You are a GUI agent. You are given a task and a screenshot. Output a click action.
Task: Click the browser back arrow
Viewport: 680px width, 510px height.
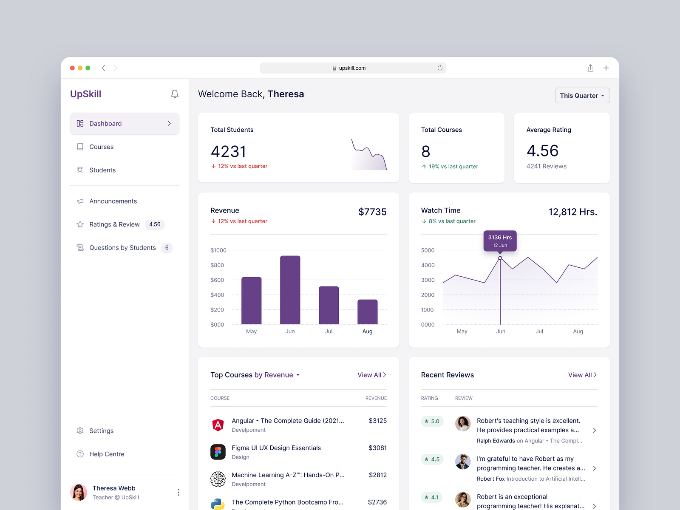pos(104,68)
